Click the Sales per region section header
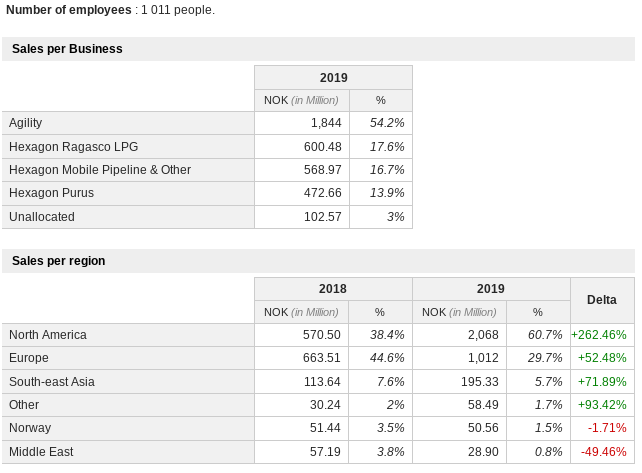 coord(59,261)
